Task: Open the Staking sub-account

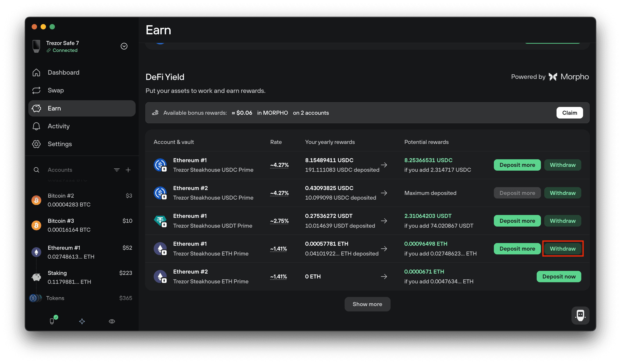Action: tap(82, 277)
